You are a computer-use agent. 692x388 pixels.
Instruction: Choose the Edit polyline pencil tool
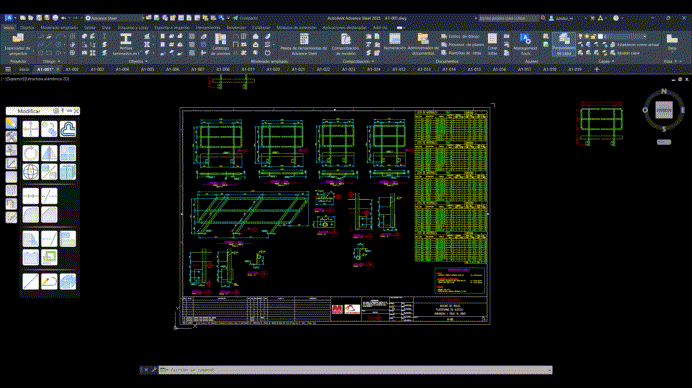tap(49, 282)
